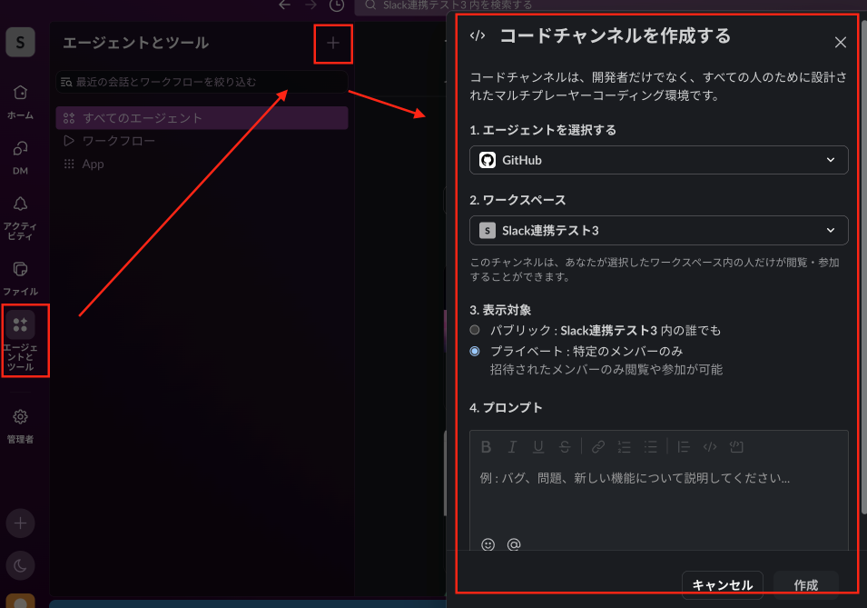This screenshot has height=608, width=867.
Task: Open the Home view in sidebar
Action: pos(20,102)
